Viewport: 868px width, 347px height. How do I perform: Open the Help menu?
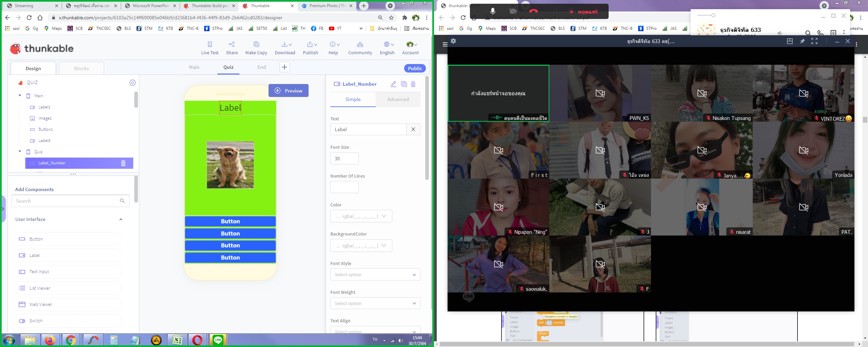(x=333, y=48)
